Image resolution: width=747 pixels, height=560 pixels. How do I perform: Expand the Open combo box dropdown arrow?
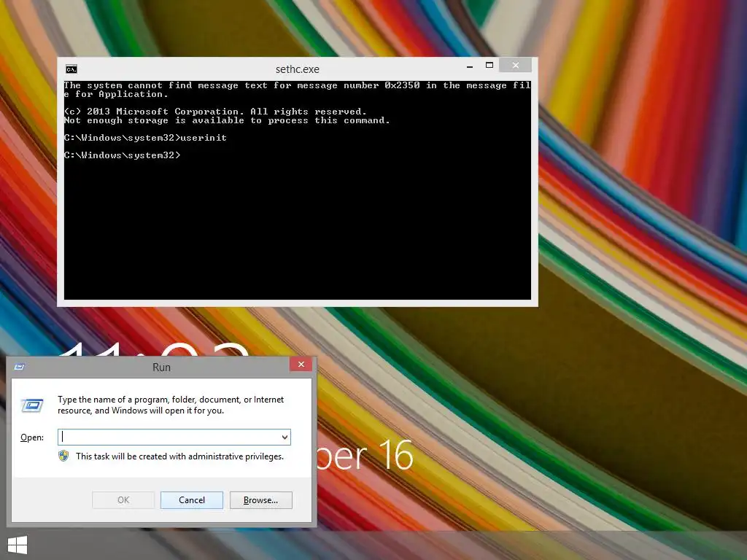pos(285,437)
